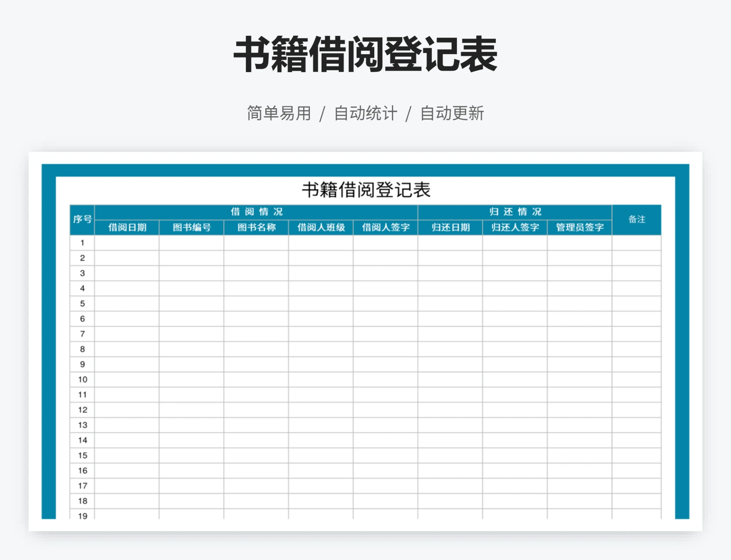
Task: Click the 归还日期 column header
Action: click(x=450, y=228)
